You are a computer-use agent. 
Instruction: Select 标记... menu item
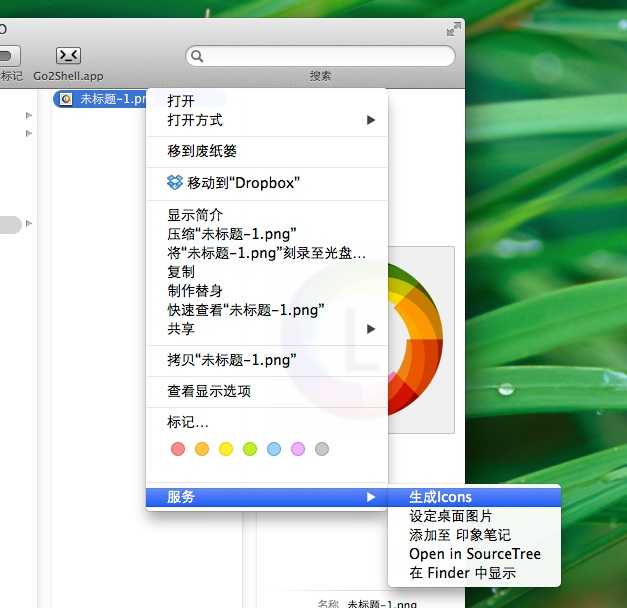(x=267, y=422)
